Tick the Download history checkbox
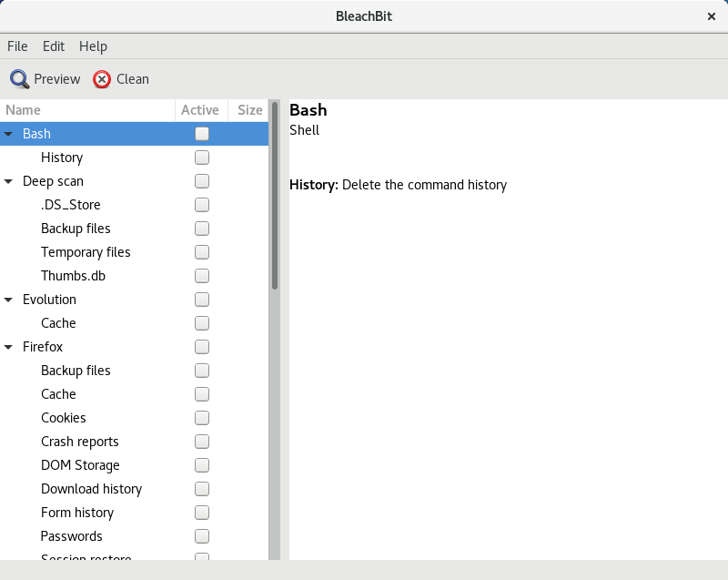Image resolution: width=728 pixels, height=580 pixels. pos(202,489)
